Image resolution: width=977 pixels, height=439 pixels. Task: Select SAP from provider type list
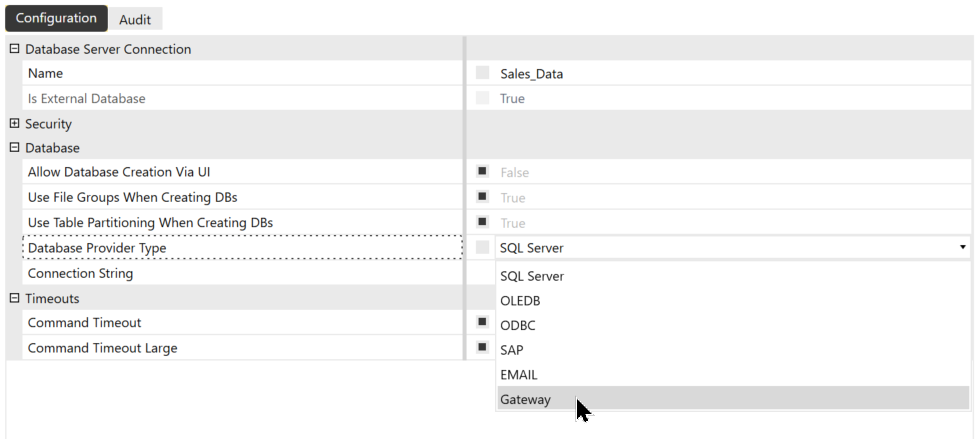click(x=512, y=350)
